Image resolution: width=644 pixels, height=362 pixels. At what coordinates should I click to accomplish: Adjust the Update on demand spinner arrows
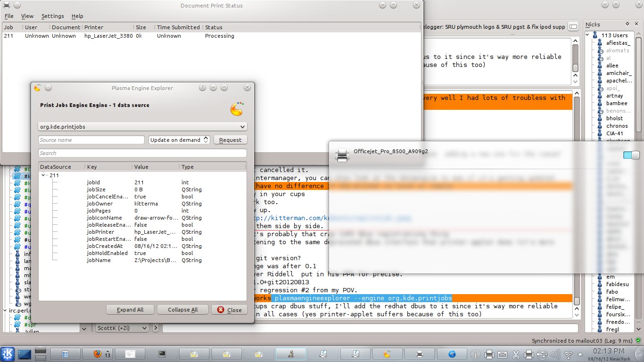[206, 140]
